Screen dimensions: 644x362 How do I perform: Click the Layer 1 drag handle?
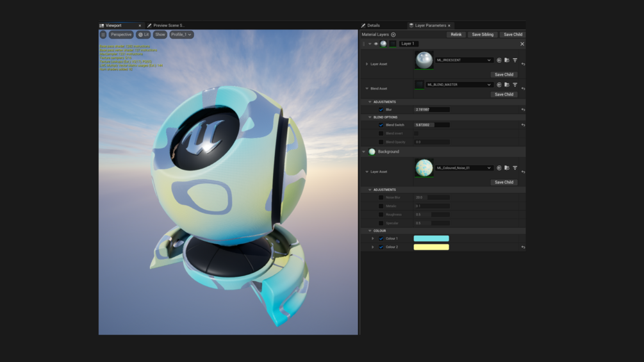tap(363, 44)
